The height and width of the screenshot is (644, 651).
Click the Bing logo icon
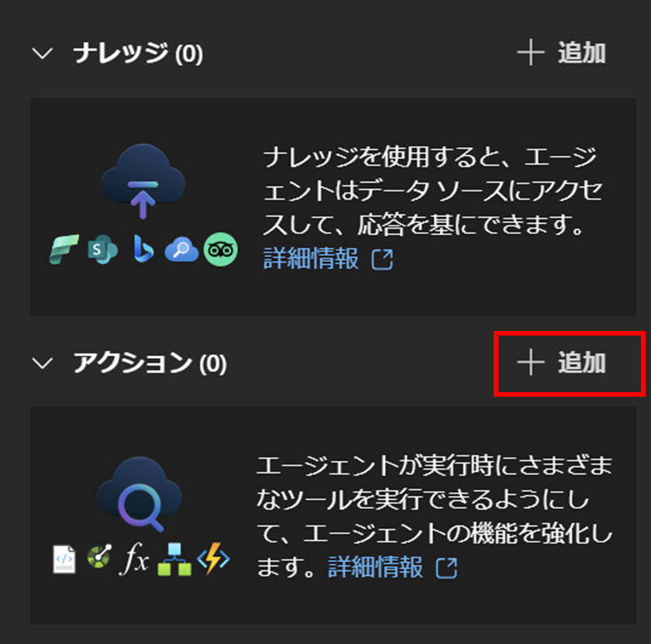pos(143,249)
